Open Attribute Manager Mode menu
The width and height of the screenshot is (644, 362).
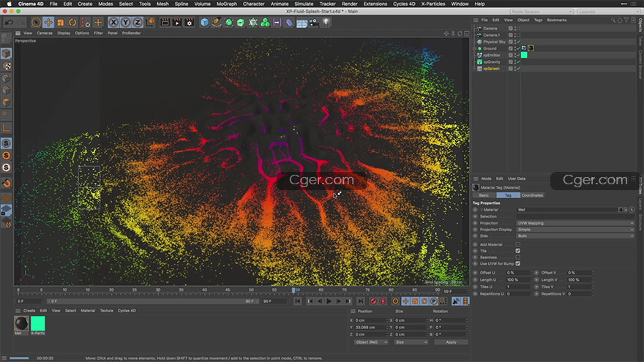(486, 178)
